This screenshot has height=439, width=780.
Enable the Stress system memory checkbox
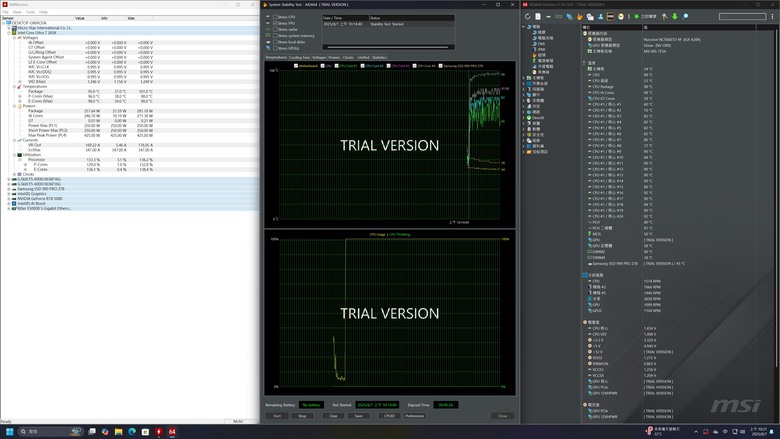point(275,36)
